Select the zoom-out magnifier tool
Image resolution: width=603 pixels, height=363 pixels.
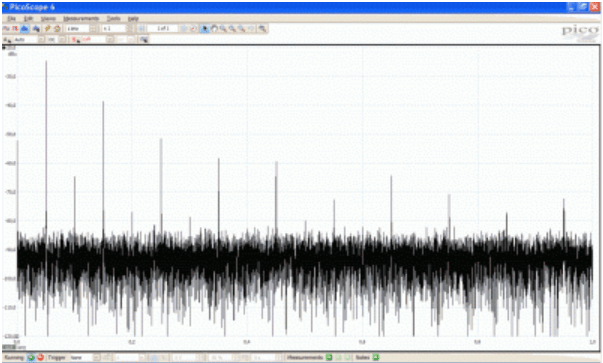tap(232, 29)
